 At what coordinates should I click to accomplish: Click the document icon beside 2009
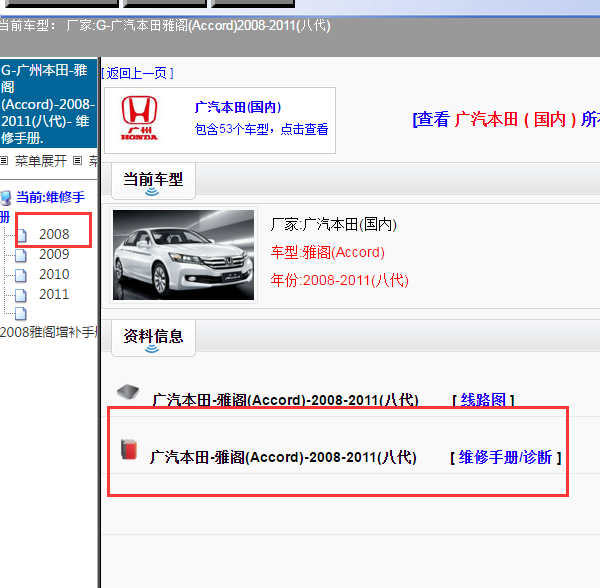21,255
